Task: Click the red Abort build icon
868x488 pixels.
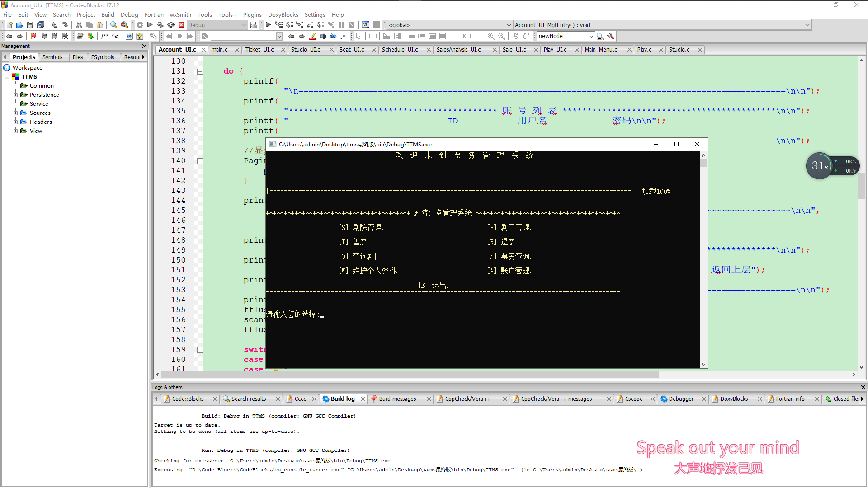Action: (181, 25)
